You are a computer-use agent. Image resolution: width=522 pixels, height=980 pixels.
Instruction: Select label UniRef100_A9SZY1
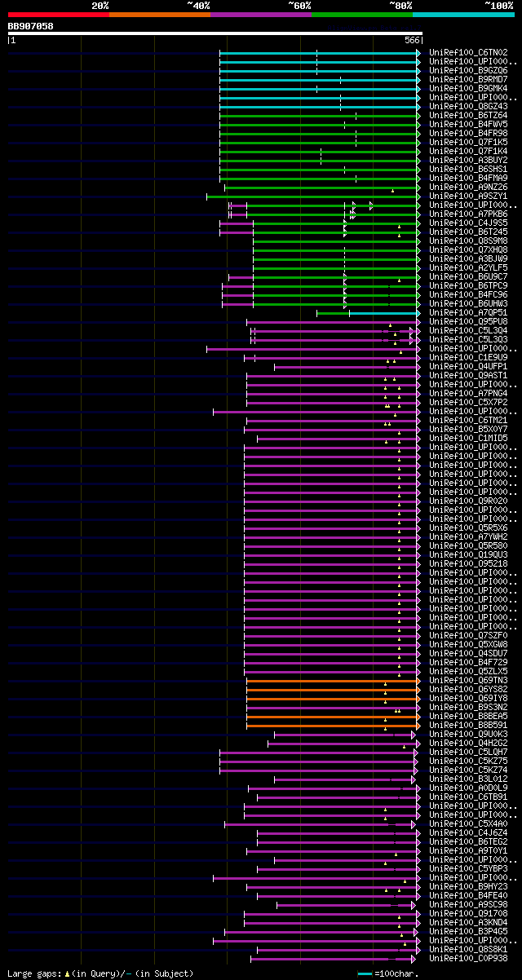[470, 196]
